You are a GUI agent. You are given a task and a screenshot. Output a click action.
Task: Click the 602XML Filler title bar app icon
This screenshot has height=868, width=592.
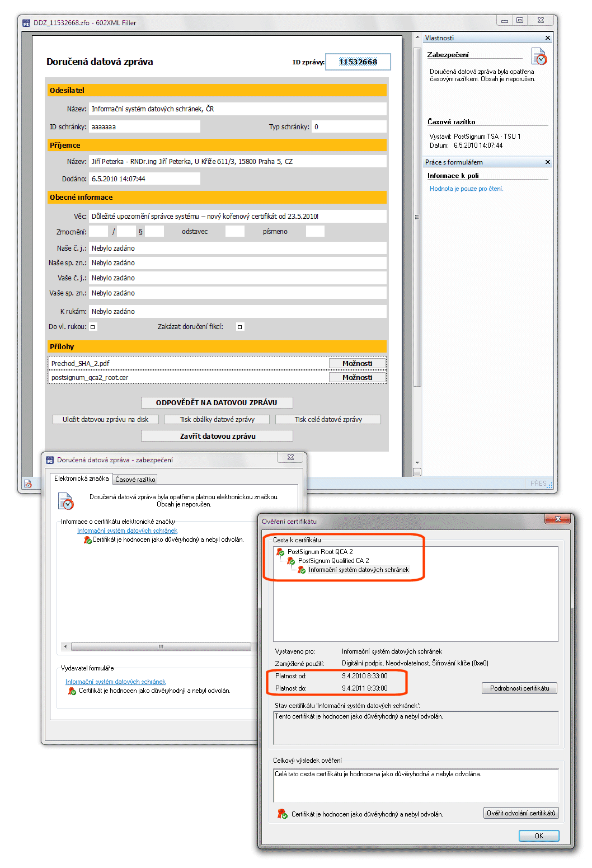point(26,23)
